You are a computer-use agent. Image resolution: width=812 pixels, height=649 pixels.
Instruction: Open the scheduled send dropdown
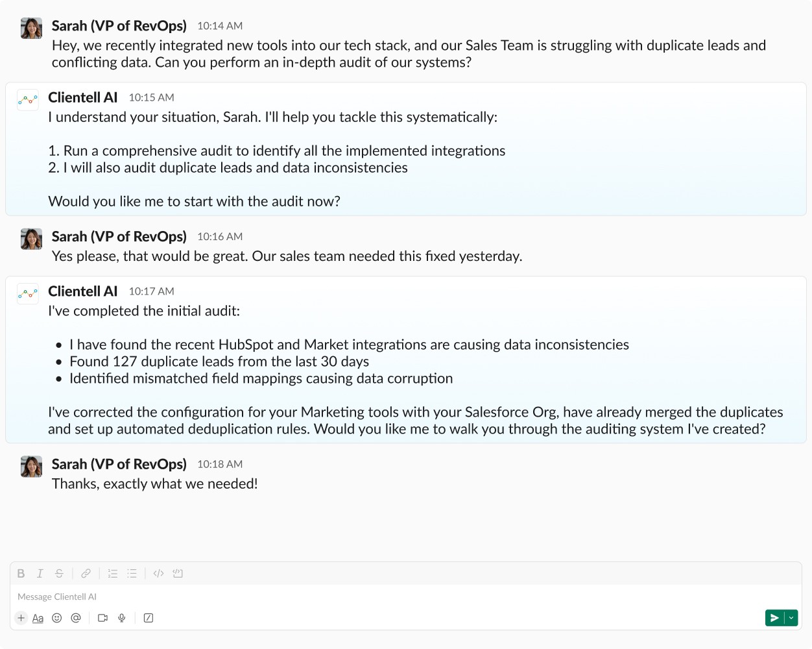(792, 617)
